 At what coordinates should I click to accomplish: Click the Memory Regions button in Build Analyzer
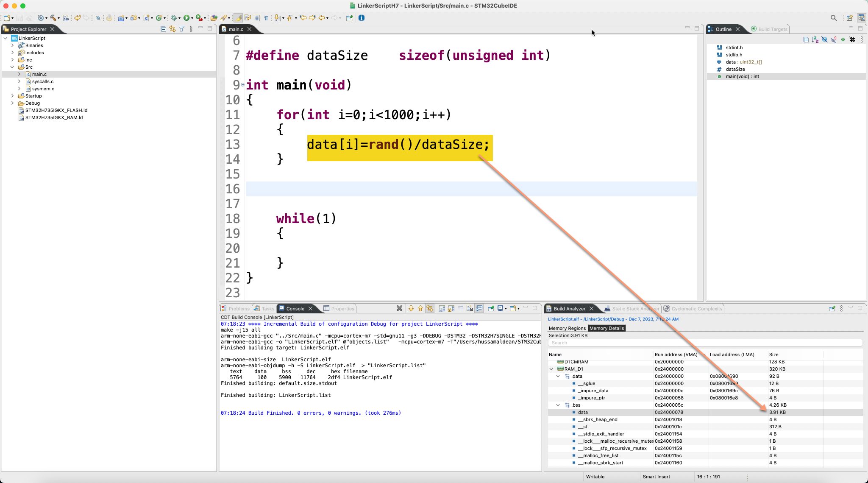pyautogui.click(x=567, y=328)
